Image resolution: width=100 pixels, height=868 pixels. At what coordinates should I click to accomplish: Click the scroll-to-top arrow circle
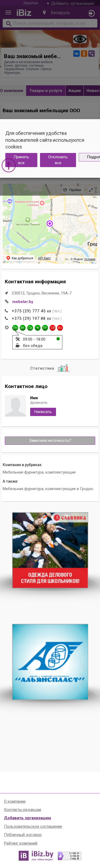click(9, 165)
